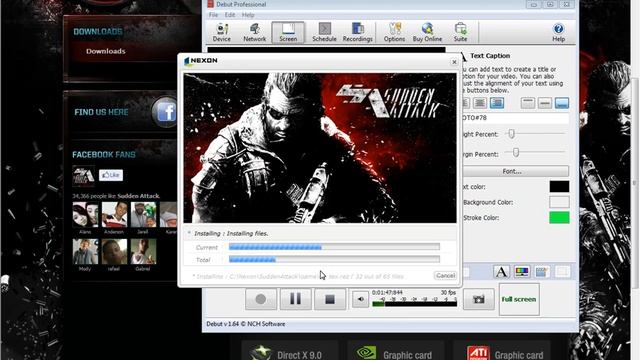Click the Margin Percent slider handle

point(516,153)
